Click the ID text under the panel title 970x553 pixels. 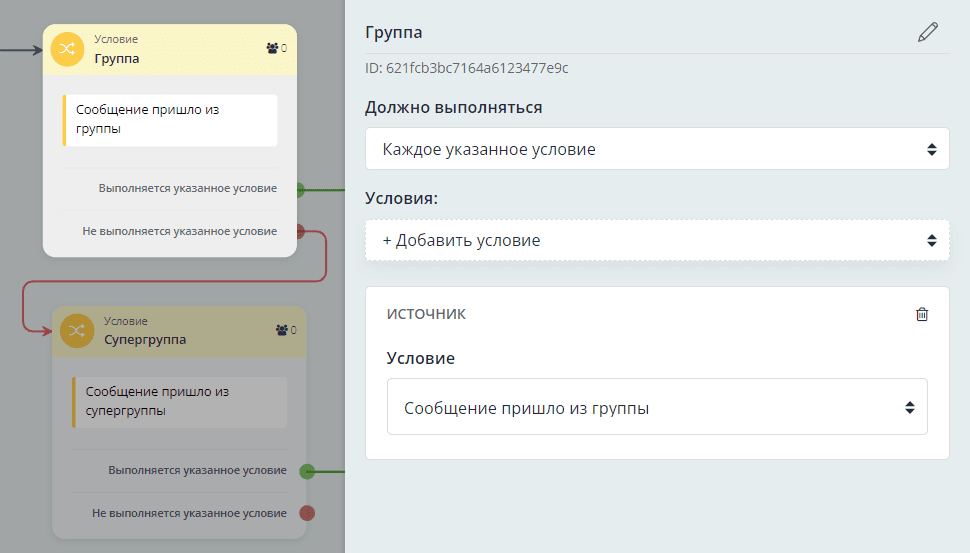click(x=467, y=69)
